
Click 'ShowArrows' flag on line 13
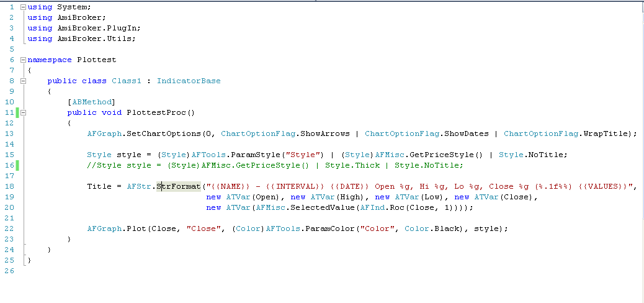pos(325,133)
